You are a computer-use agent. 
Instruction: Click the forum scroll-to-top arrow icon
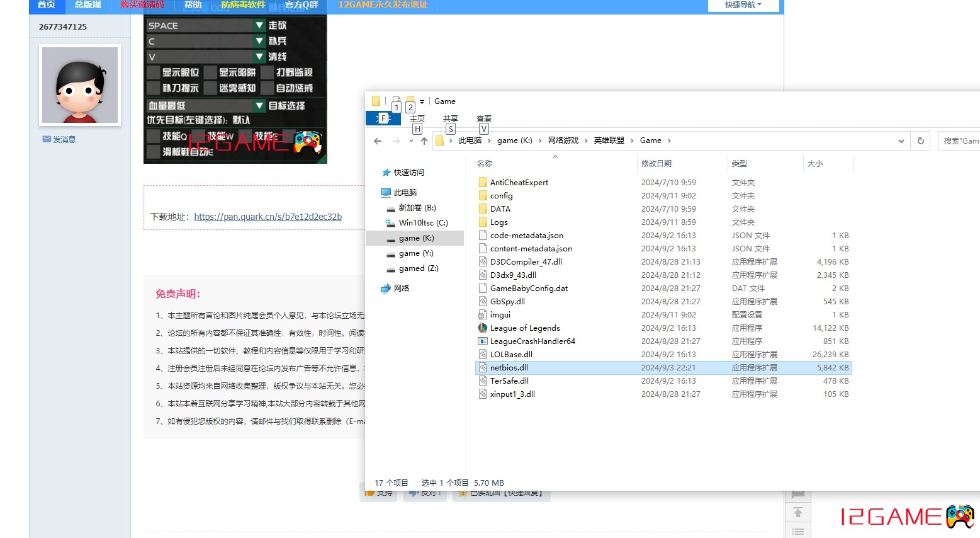tap(797, 512)
